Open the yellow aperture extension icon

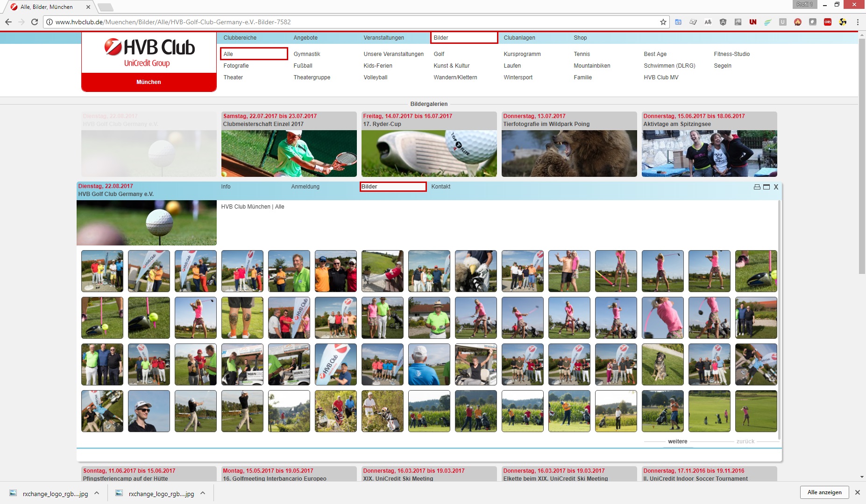pyautogui.click(x=843, y=22)
